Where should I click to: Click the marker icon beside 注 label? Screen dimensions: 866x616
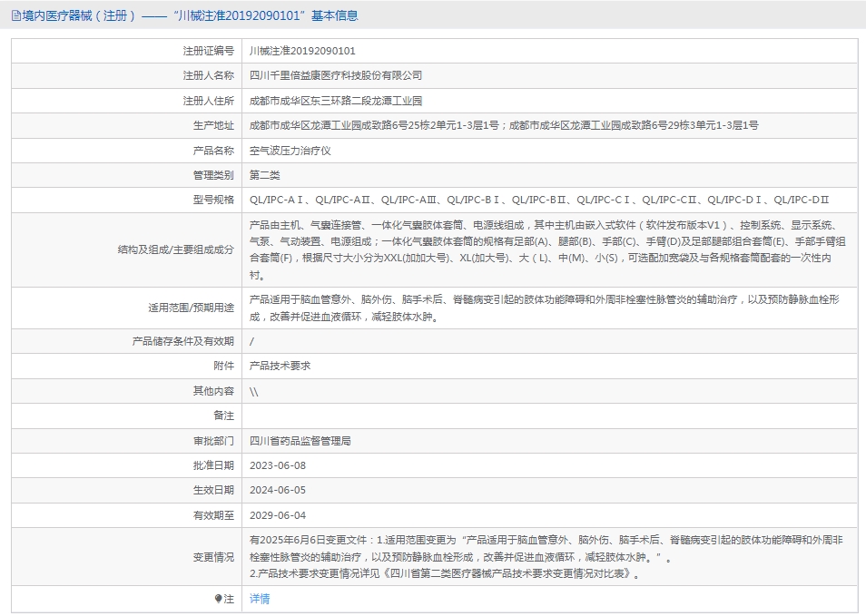(218, 599)
